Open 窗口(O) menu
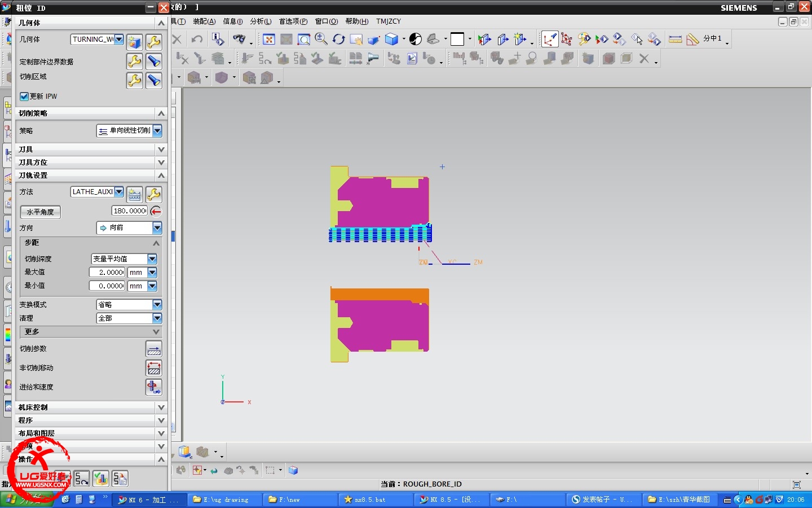812x508 pixels. coord(326,21)
